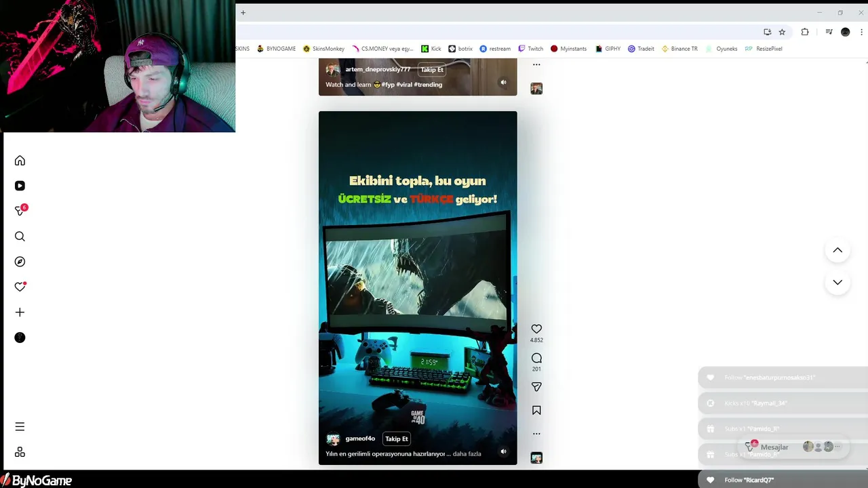Screen dimensions: 868x488
Task: Bookmark this page with the star icon
Action: coord(782,32)
